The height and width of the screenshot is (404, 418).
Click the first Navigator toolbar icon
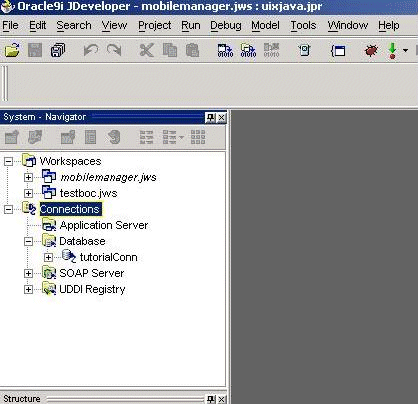[x=12, y=137]
